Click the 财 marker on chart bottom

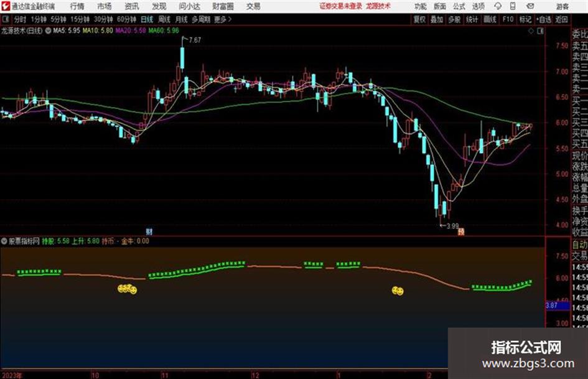pos(149,232)
